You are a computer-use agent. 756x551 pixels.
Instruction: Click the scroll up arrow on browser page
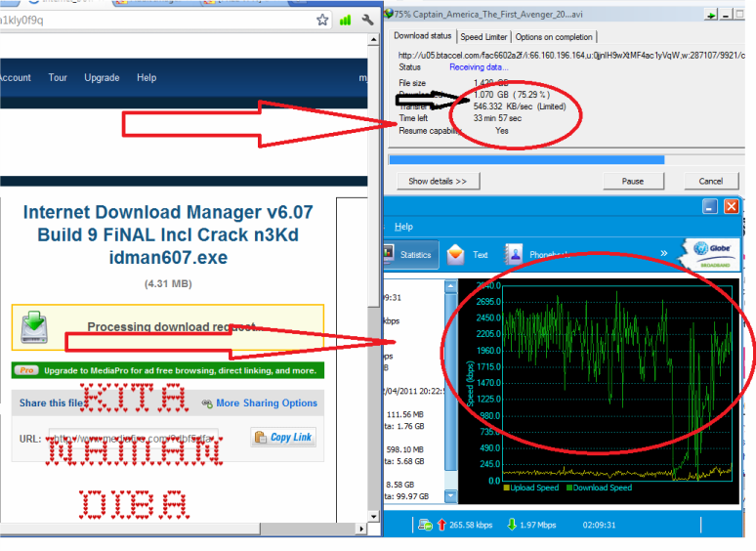373,39
